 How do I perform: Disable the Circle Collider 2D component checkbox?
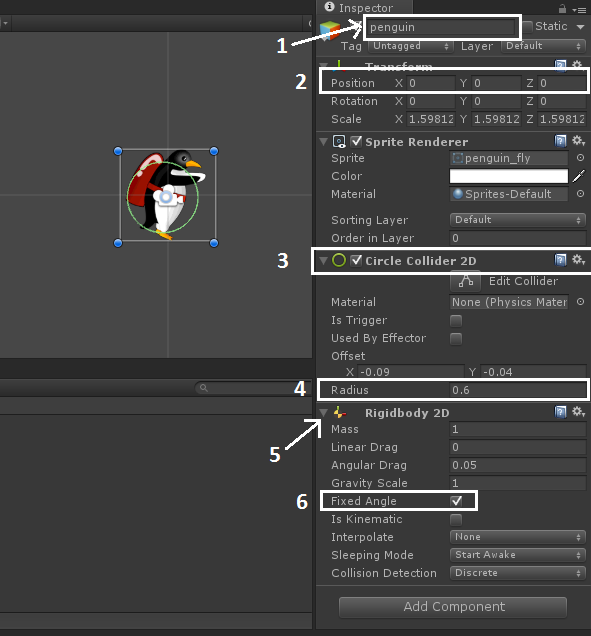(x=356, y=260)
